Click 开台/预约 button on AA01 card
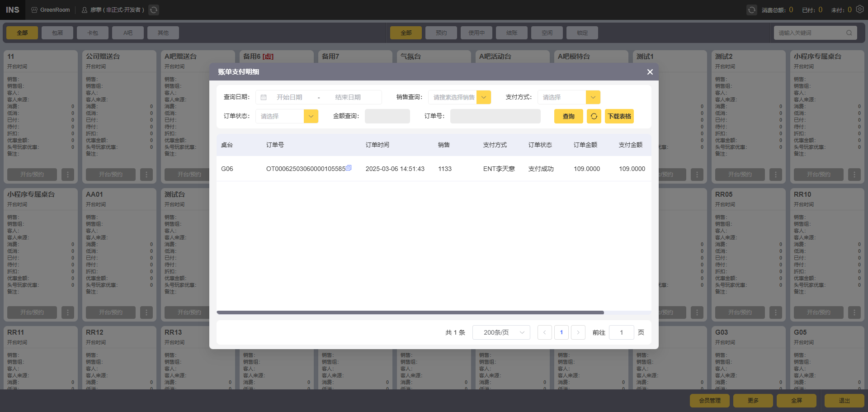 click(x=111, y=313)
